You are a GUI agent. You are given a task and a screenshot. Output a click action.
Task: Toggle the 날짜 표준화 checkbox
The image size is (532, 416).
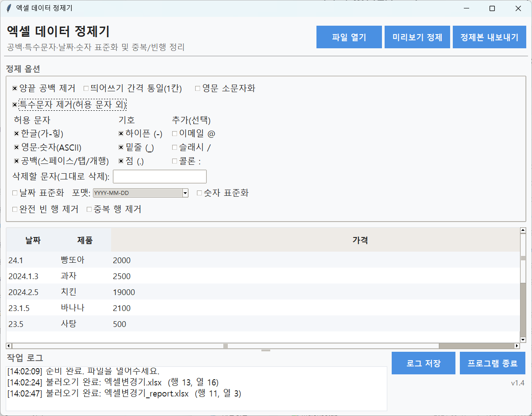coord(15,193)
